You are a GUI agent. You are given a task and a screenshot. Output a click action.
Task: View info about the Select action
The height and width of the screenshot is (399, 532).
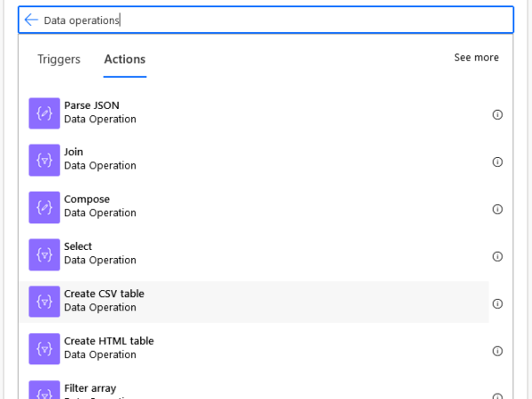497,256
